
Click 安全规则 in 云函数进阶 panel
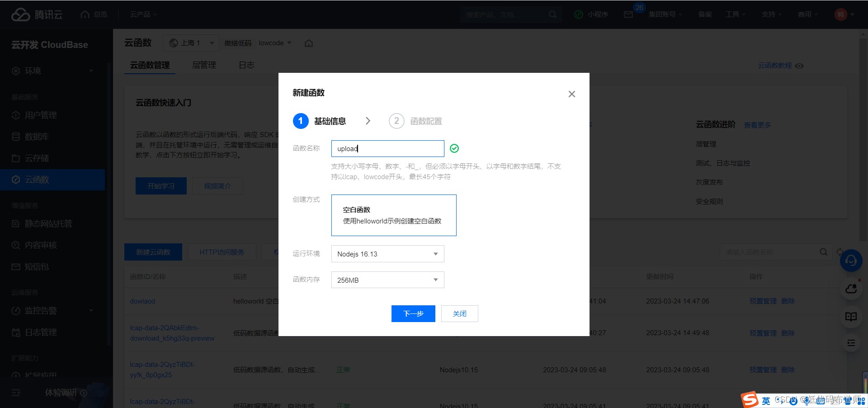pos(709,201)
